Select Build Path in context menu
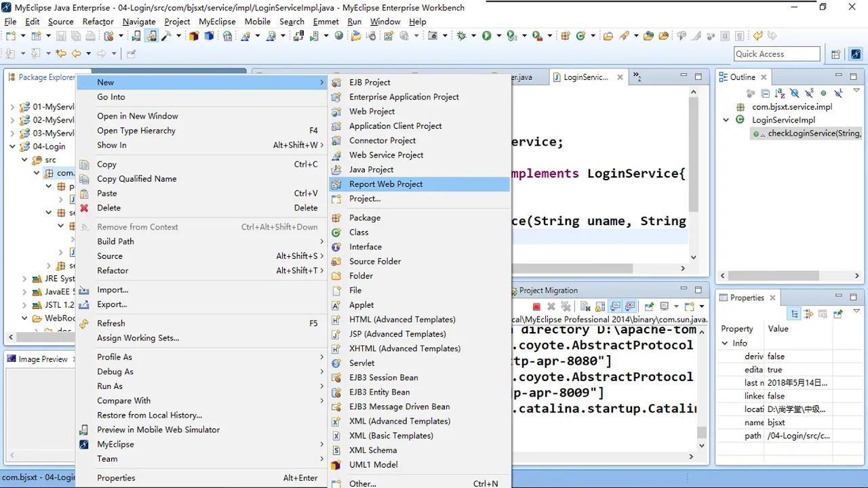Screen dimensions: 868x488 tap(202, 241)
